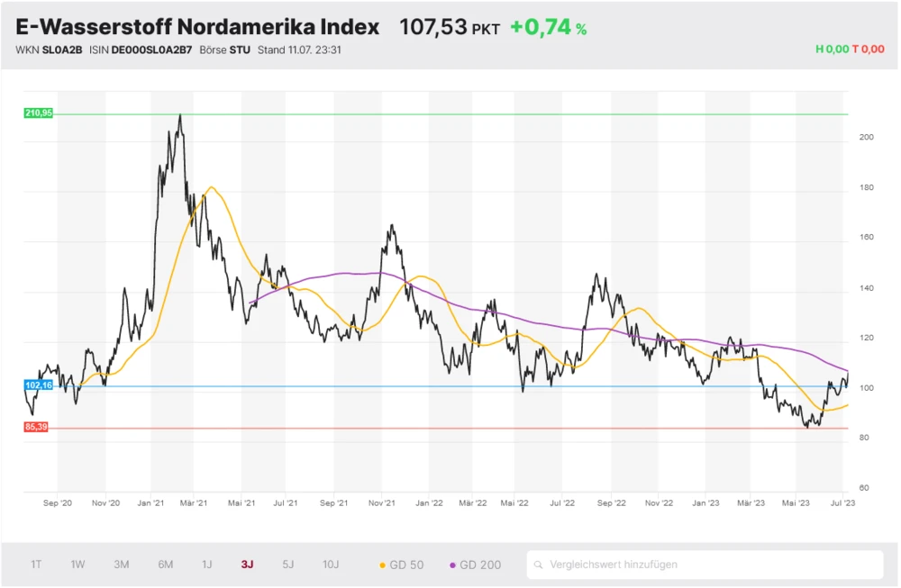Select the active 3J period tab
This screenshot has height=588, width=901.
point(247,565)
